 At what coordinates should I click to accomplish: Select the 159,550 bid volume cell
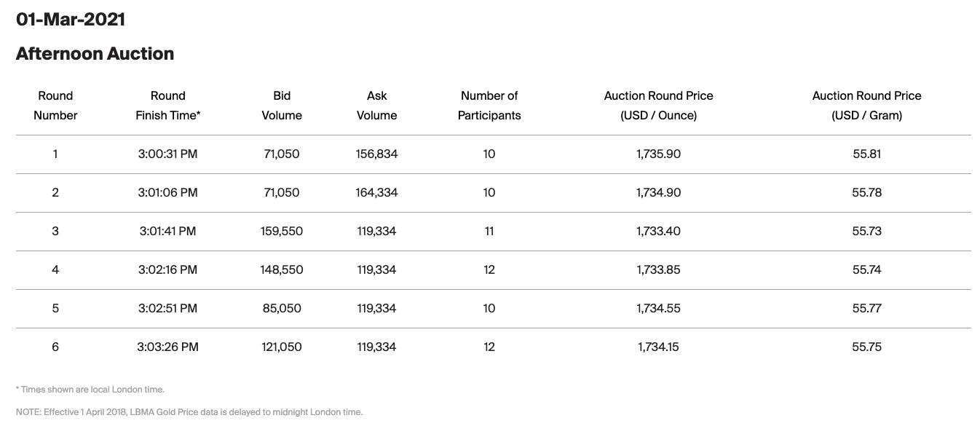[282, 232]
